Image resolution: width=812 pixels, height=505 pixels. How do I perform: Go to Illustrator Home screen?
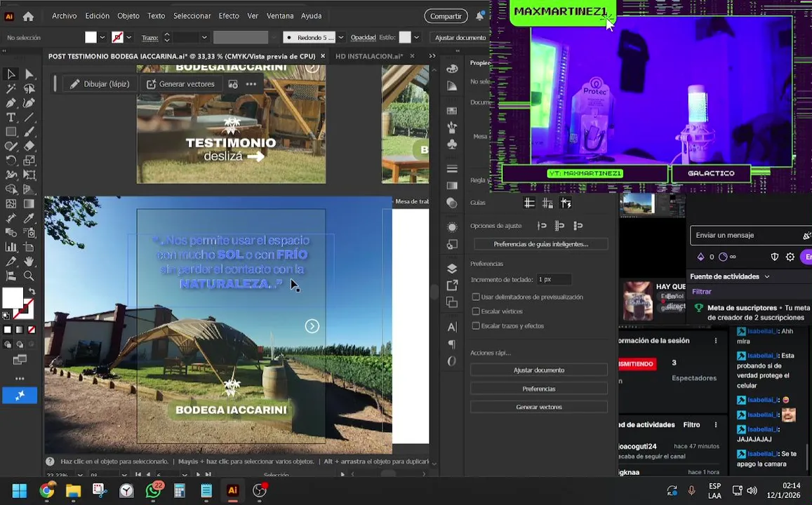tap(29, 16)
